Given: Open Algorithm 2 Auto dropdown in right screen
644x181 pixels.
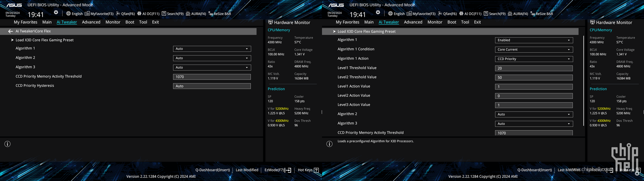Looking at the screenshot, I should [534, 114].
